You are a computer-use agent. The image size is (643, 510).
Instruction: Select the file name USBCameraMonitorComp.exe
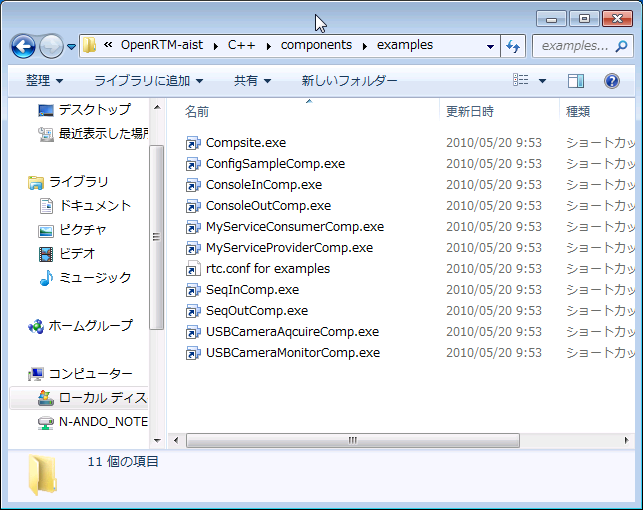(293, 353)
